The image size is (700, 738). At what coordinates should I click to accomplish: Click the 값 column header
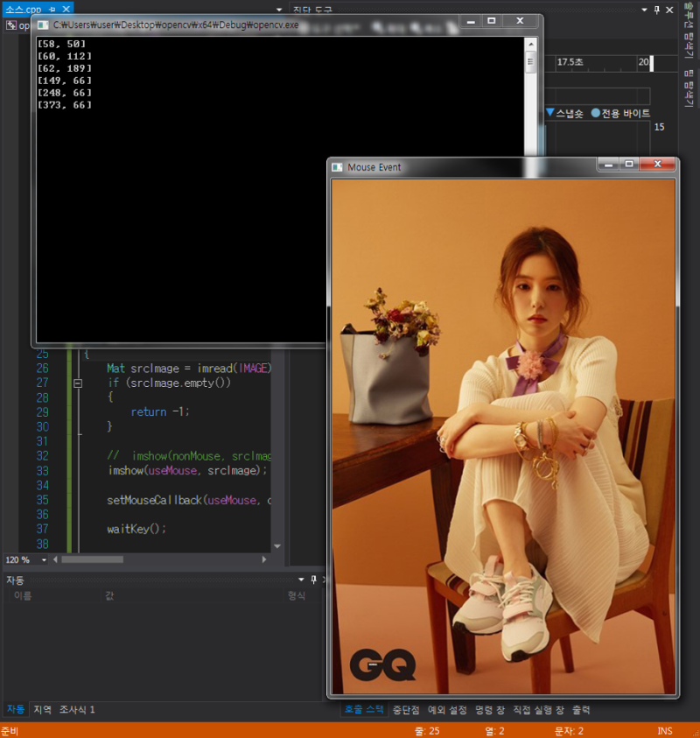coord(109,596)
